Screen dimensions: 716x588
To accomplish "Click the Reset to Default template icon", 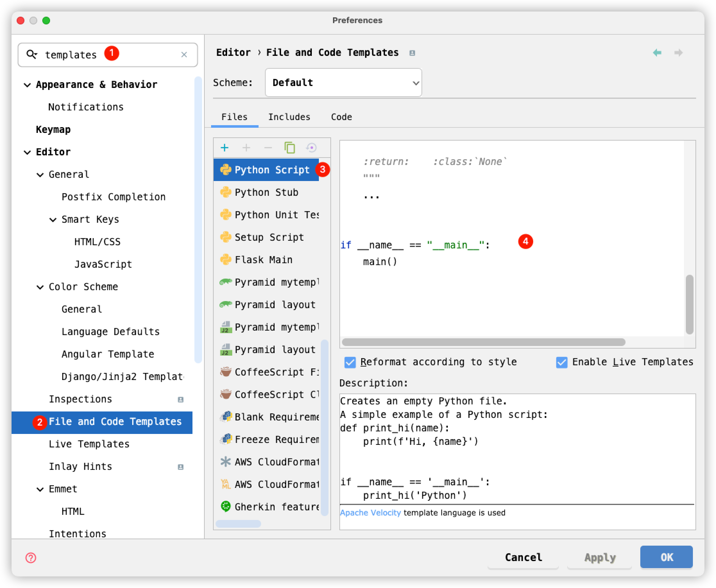I will [x=311, y=148].
